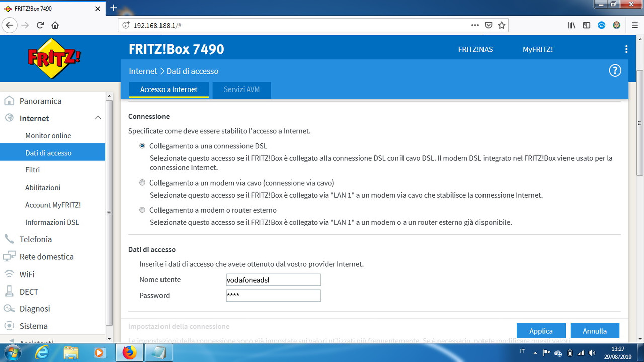Open MyFRITZ! header link
Viewport: 644px width, 362px height.
point(538,49)
